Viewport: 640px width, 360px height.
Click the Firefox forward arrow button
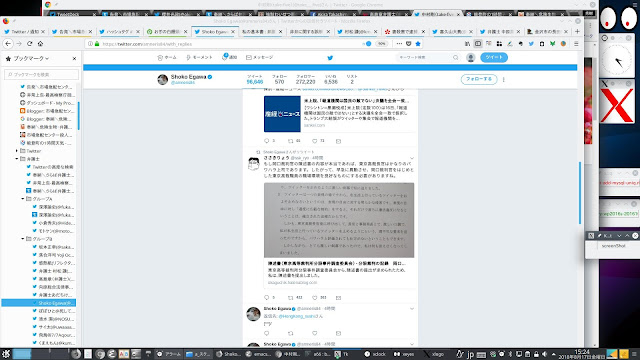point(19,44)
